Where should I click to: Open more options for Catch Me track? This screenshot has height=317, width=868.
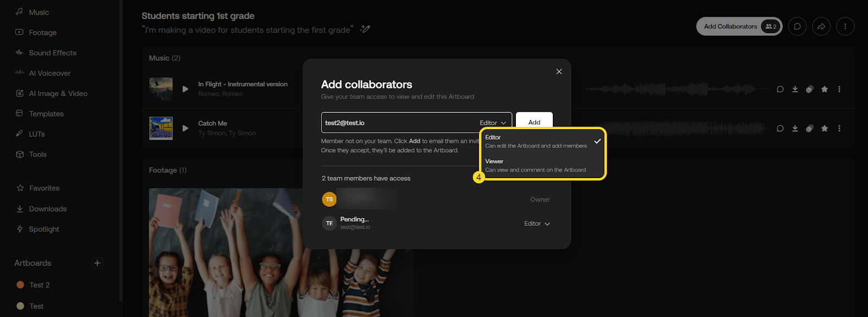click(x=839, y=129)
